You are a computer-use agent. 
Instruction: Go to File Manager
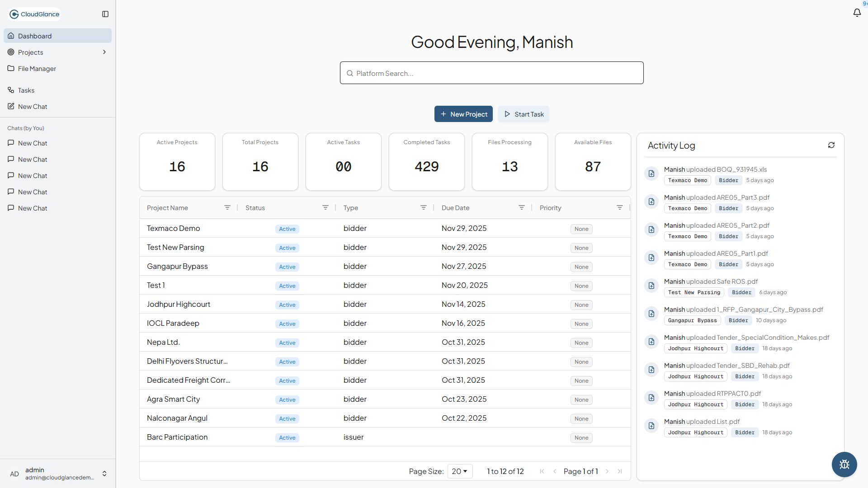37,68
